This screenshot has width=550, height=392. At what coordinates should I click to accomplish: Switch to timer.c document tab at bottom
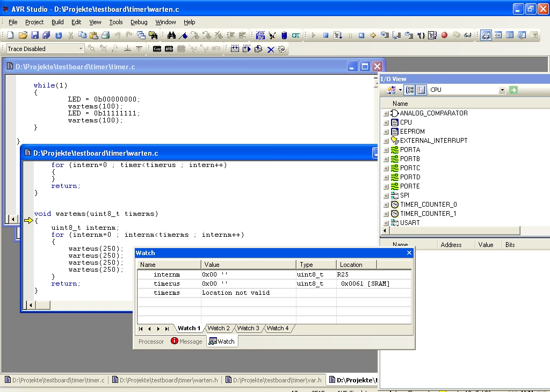point(55,380)
